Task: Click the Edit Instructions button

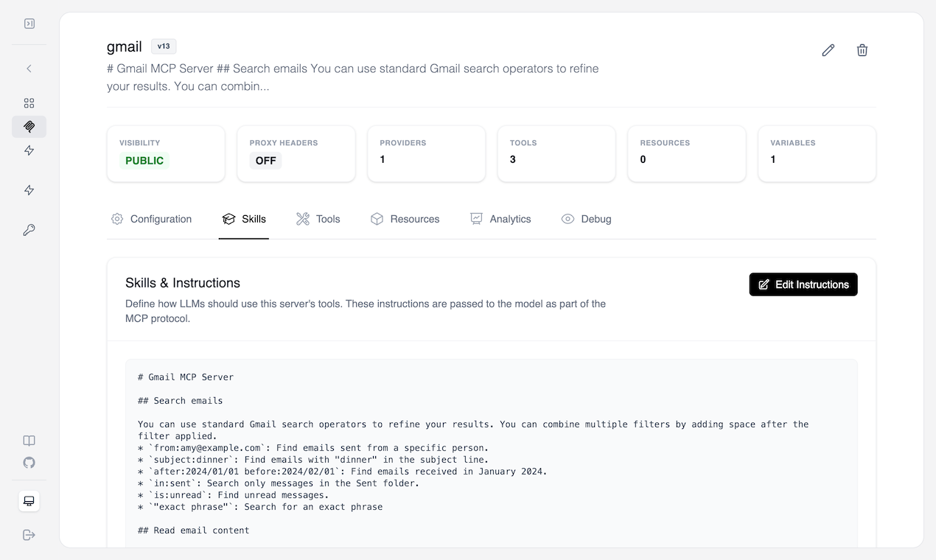Action: tap(803, 284)
